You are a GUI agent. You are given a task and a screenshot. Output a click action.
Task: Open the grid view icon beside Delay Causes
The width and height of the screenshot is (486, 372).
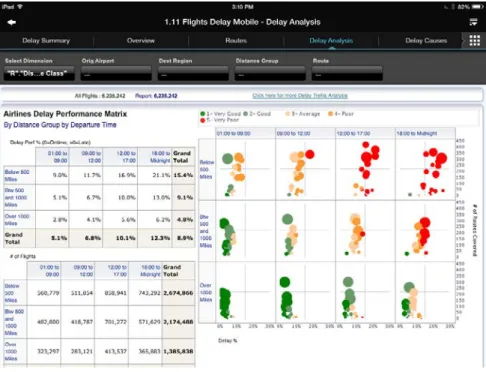475,41
